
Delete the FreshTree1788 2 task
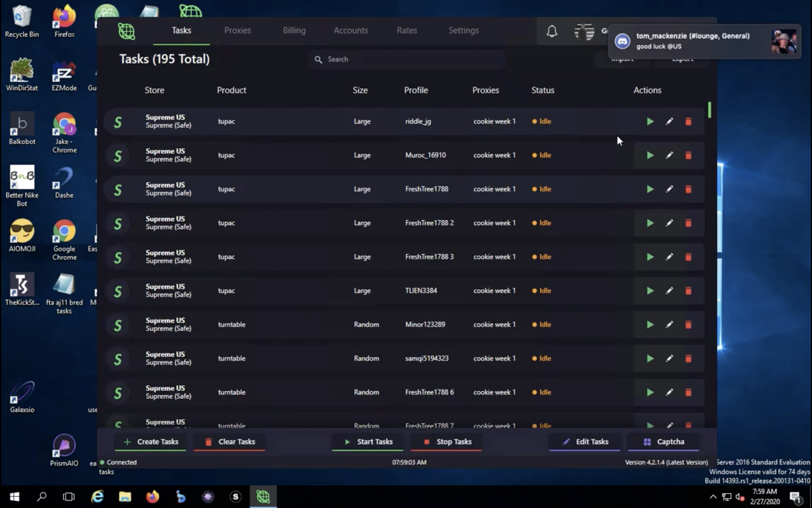[688, 223]
